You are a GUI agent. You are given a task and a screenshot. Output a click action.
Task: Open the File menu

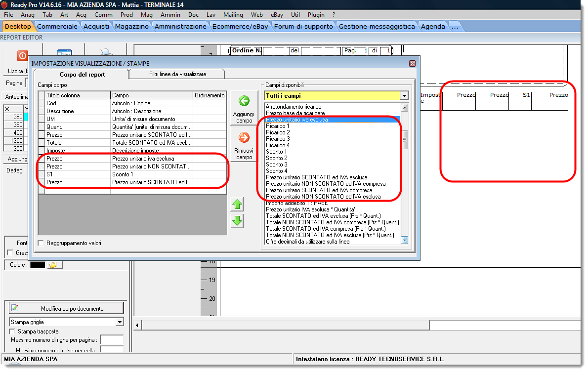point(8,15)
